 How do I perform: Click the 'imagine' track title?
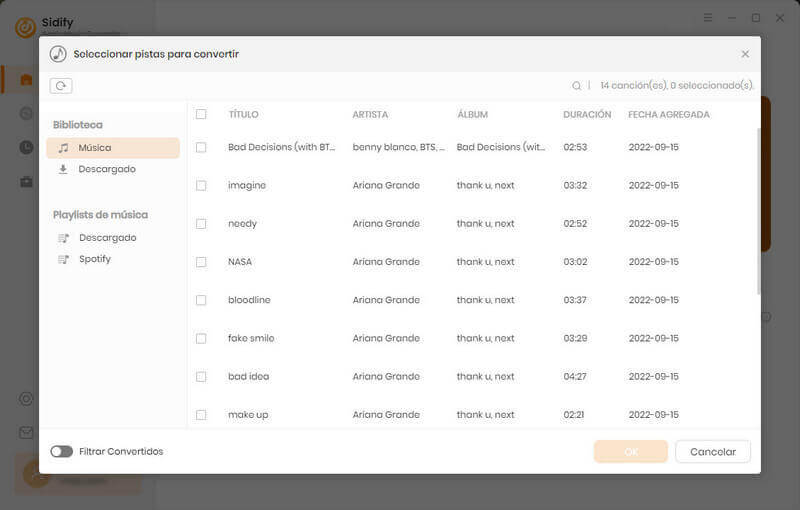tap(247, 186)
